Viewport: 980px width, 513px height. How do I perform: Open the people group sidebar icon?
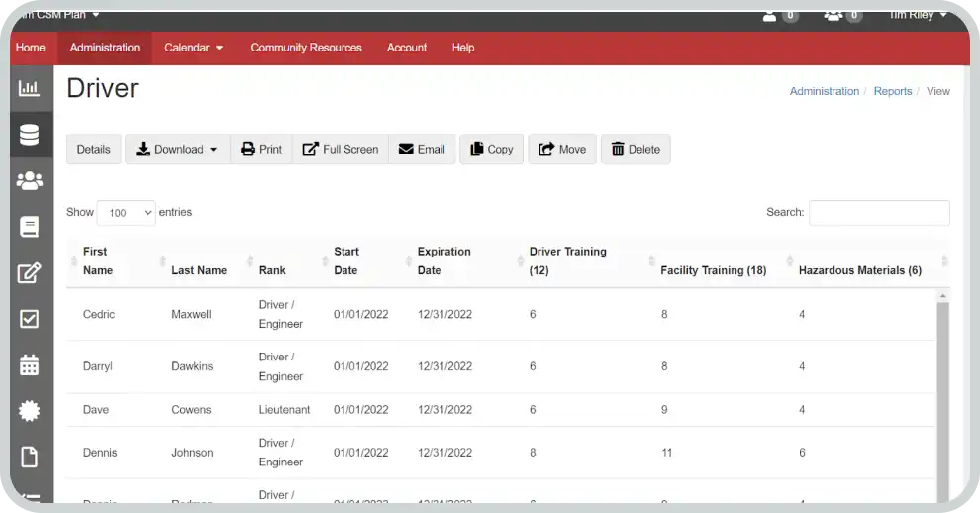pyautogui.click(x=30, y=180)
